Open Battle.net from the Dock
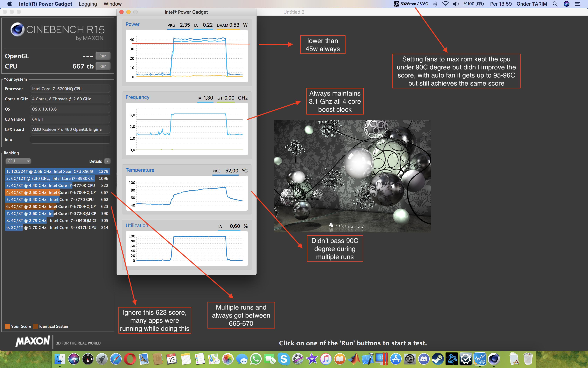Image resolution: width=588 pixels, height=368 pixels. tap(452, 359)
